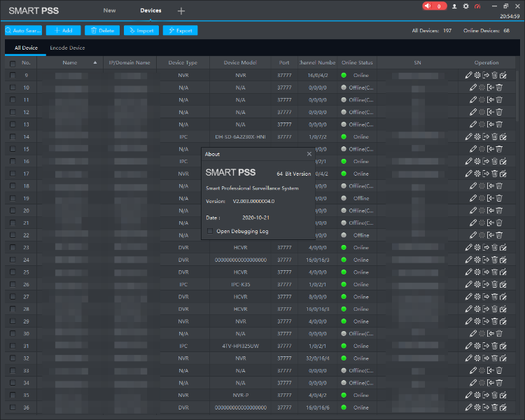
Task: Sort by the Device Type column header
Action: tap(183, 62)
